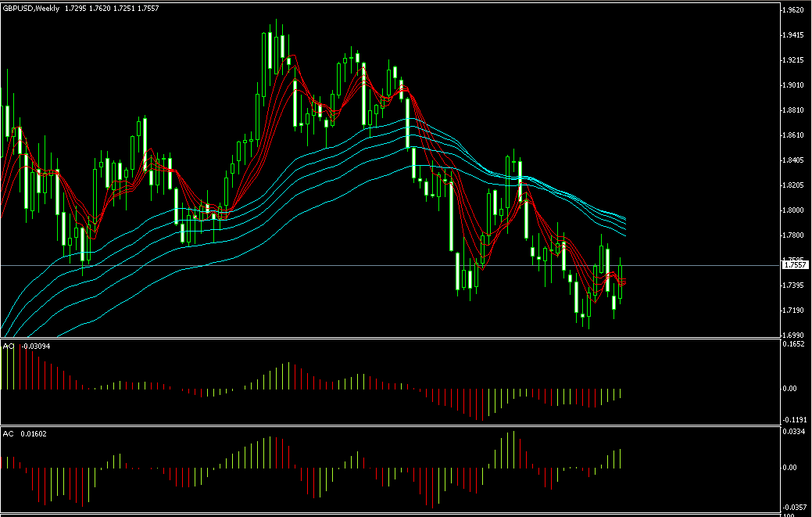Image resolution: width=812 pixels, height=517 pixels.
Task: Click the -0.1191 value on upper AC scale
Action: point(793,420)
